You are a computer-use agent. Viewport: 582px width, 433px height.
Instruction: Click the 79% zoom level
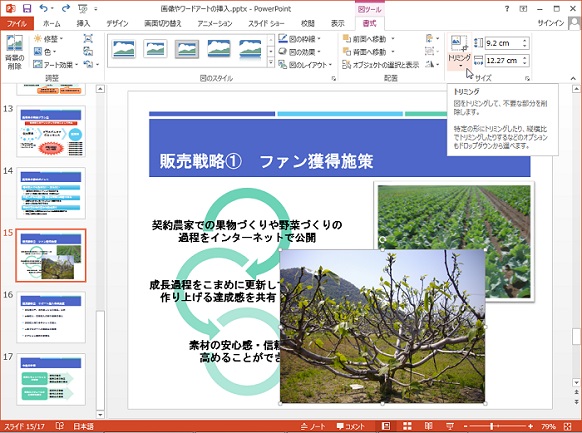pos(548,426)
